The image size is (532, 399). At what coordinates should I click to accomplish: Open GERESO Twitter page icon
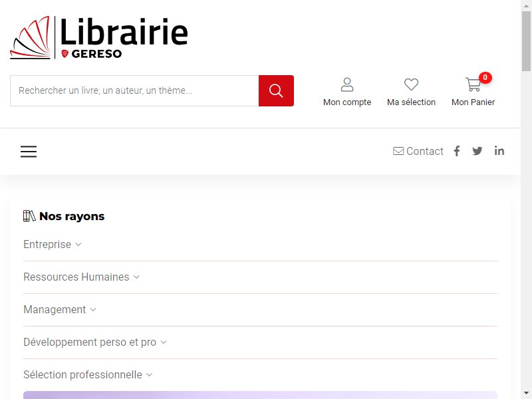(x=477, y=151)
